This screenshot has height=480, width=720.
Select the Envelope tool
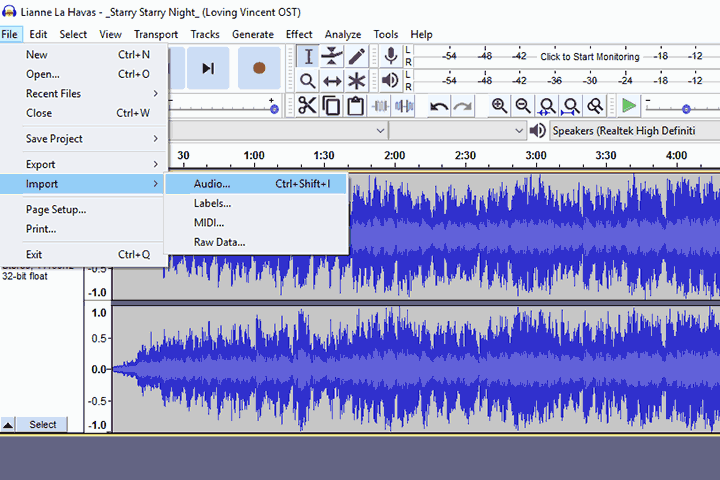332,56
